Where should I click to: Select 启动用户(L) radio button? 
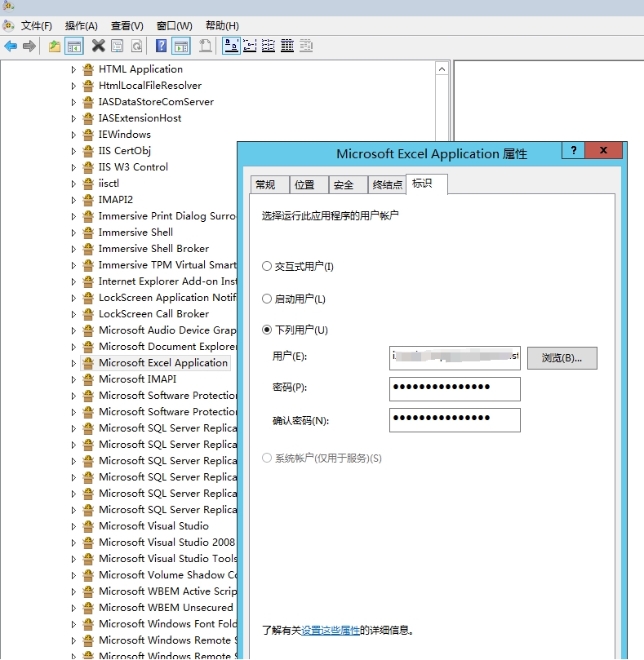[267, 299]
